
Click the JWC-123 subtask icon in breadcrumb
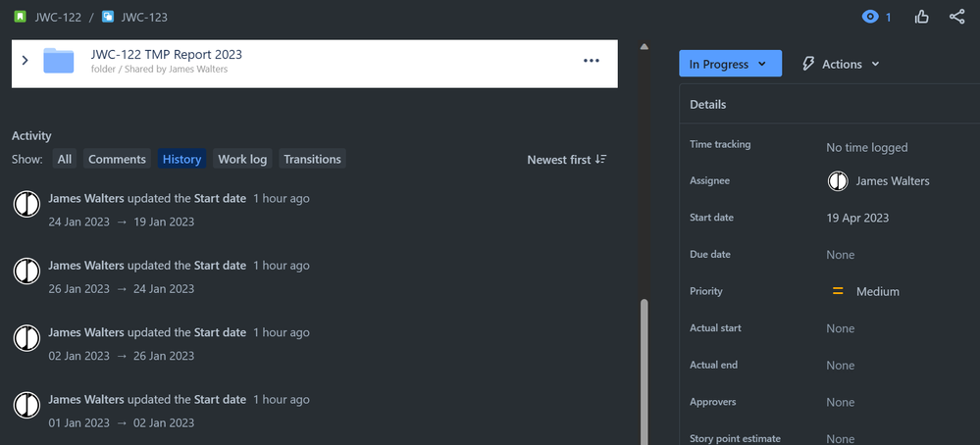[x=108, y=17]
